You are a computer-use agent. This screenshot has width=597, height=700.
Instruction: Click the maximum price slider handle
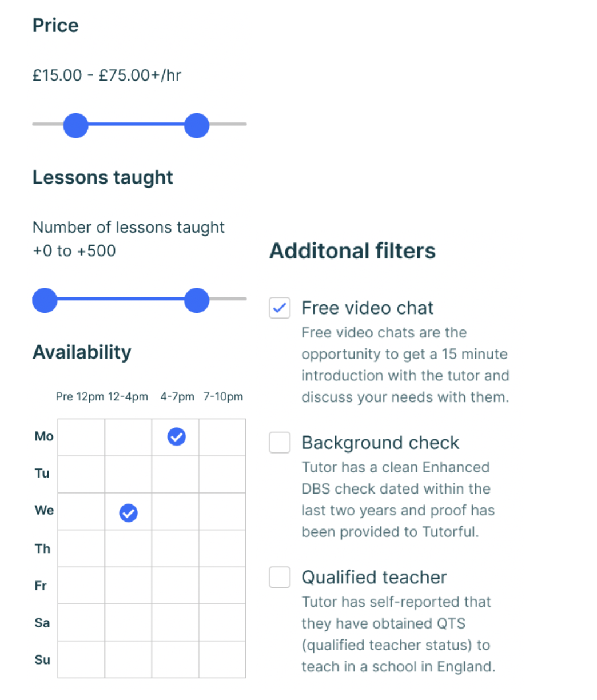click(x=197, y=125)
